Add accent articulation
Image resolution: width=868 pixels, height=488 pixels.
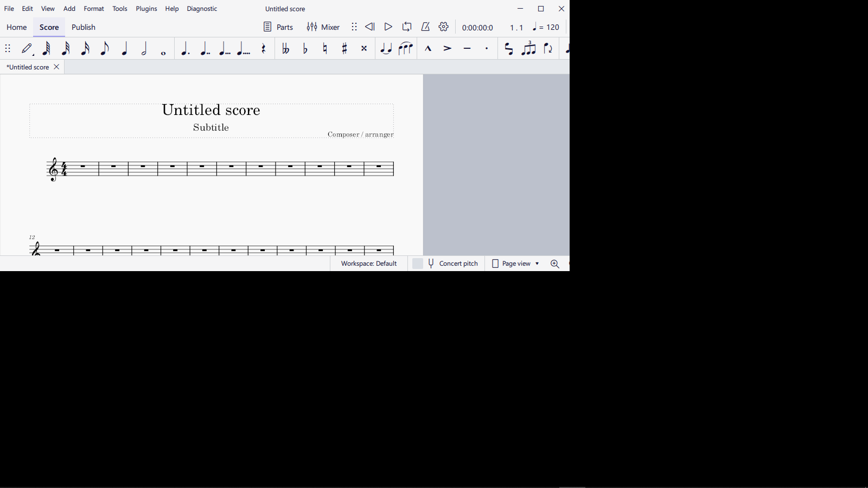448,49
